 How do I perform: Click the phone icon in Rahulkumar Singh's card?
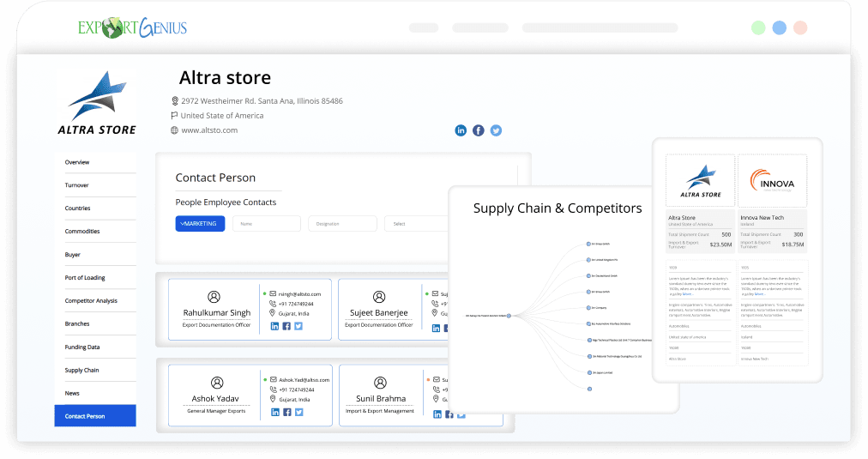point(273,304)
